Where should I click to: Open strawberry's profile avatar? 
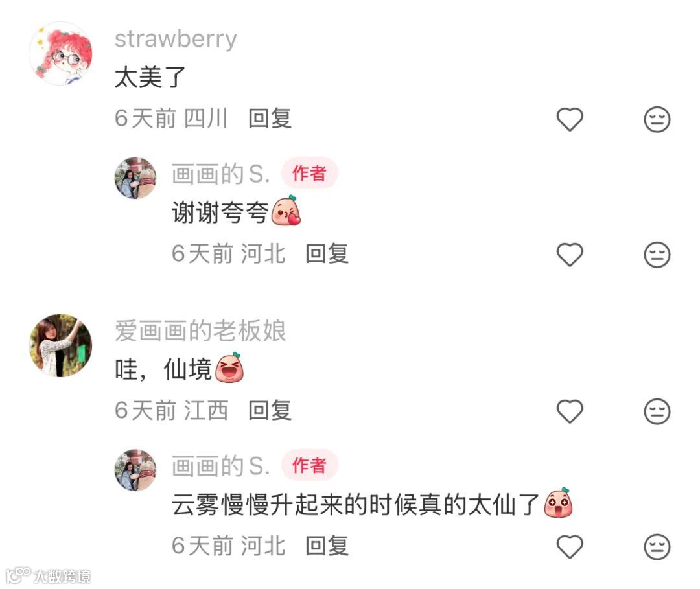pyautogui.click(x=60, y=54)
